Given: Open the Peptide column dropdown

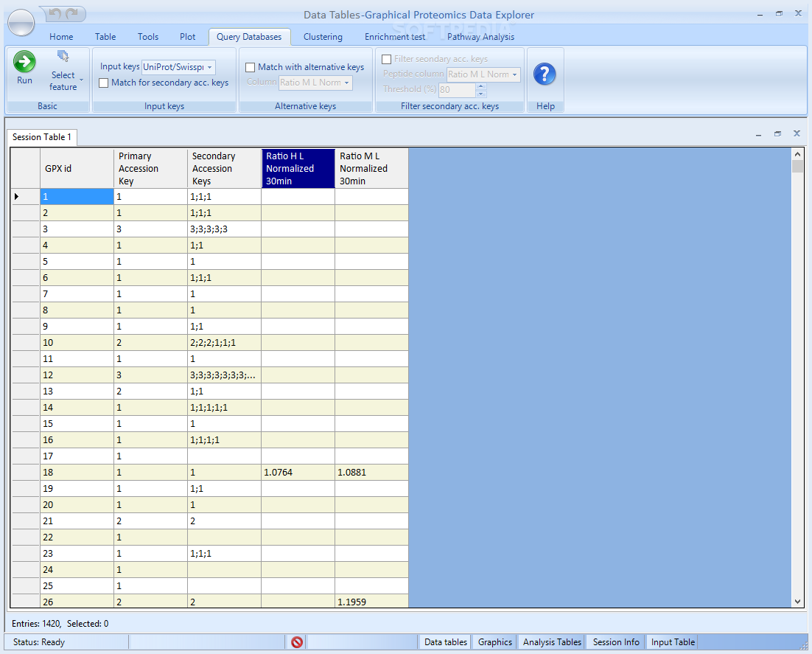Looking at the screenshot, I should [x=514, y=74].
